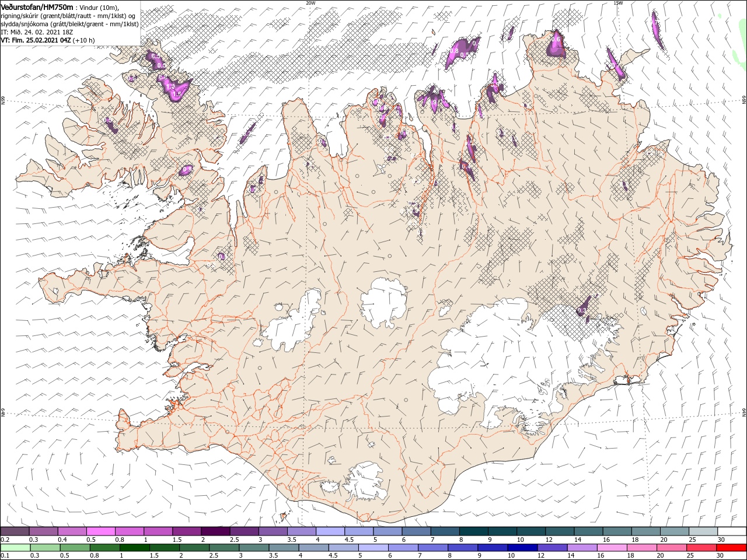The height and width of the screenshot is (560, 747).
Task: Pick the lower legend row 10 navy blue swatch
Action: point(523,548)
